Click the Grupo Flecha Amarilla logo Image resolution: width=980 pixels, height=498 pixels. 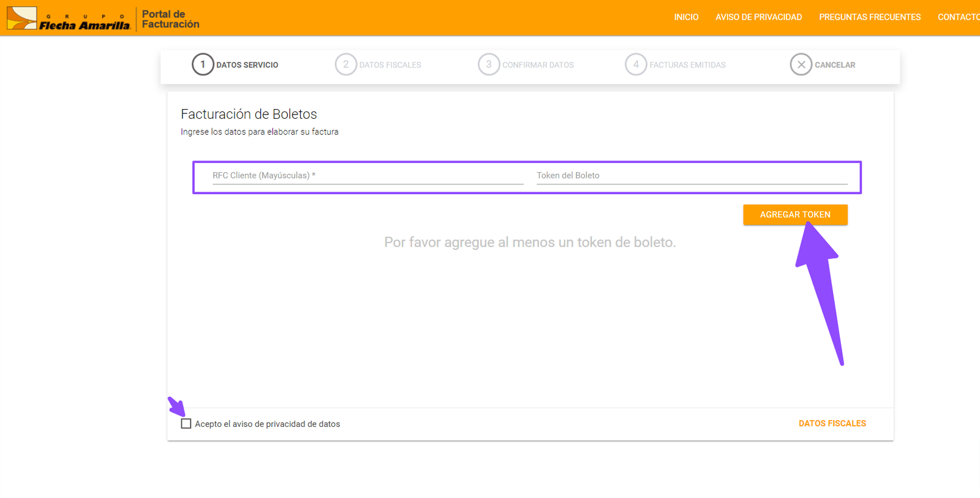click(x=69, y=18)
